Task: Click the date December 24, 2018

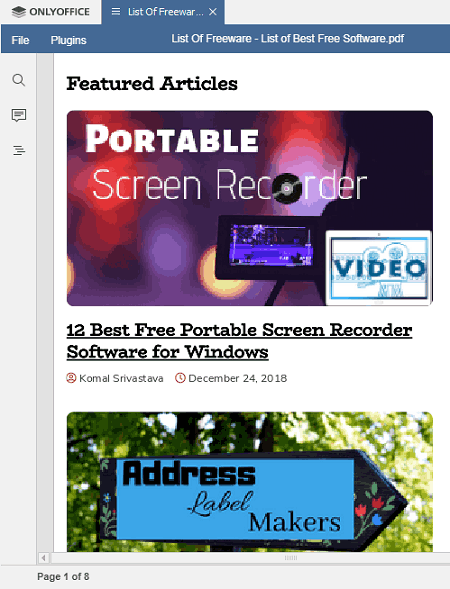Action: (237, 378)
